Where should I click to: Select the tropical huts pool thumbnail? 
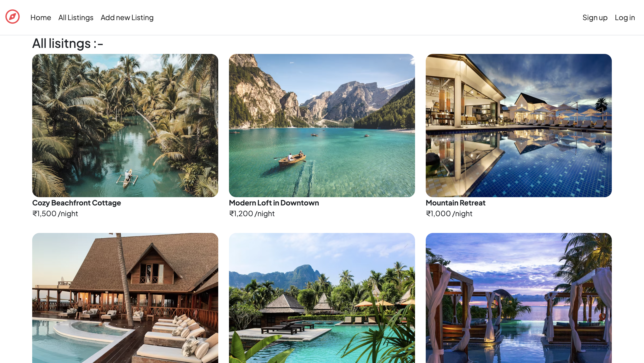(x=322, y=298)
